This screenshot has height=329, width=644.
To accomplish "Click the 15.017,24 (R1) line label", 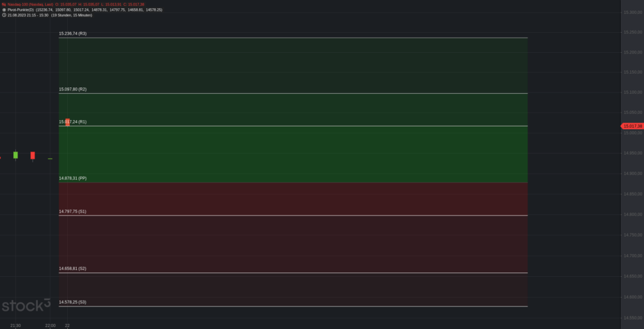I will click(x=73, y=122).
